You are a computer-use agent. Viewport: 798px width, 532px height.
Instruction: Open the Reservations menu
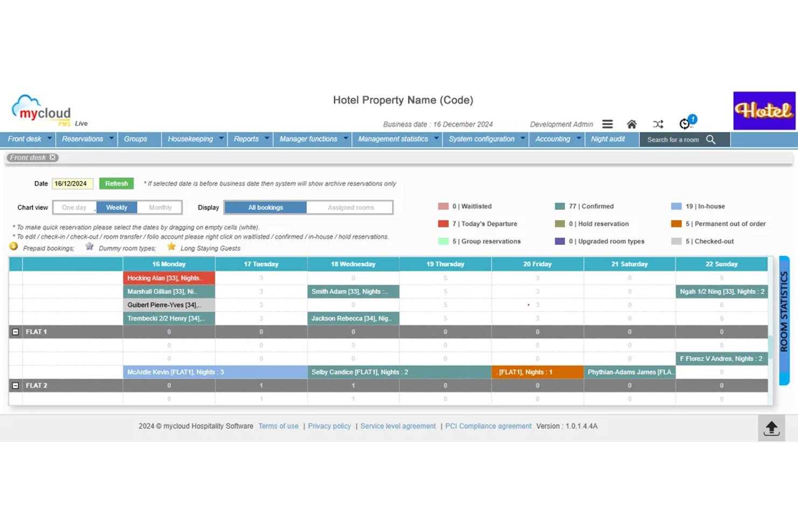(x=86, y=139)
